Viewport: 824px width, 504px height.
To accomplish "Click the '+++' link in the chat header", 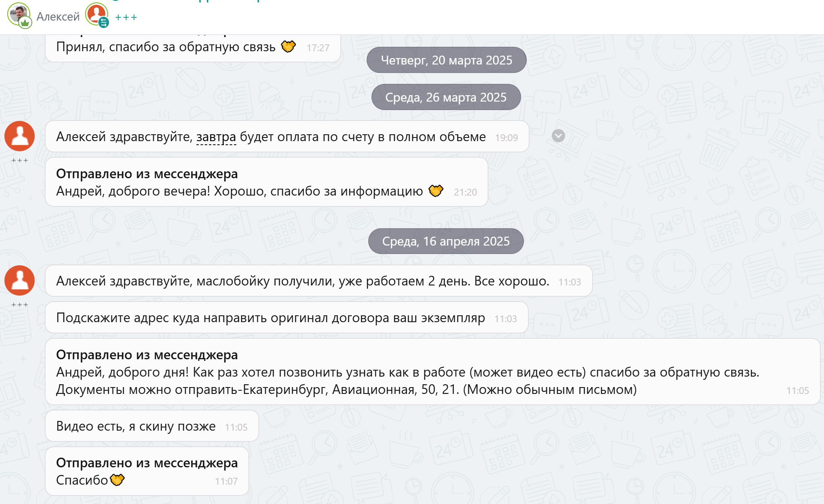I will click(126, 17).
